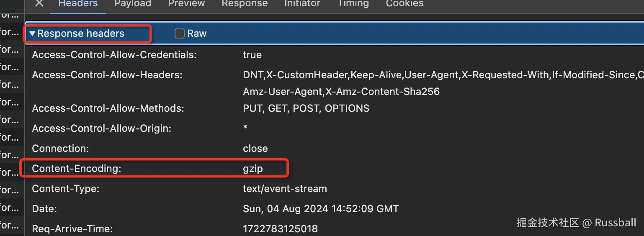Open the Response tab
The image size is (644, 236).
point(245,4)
